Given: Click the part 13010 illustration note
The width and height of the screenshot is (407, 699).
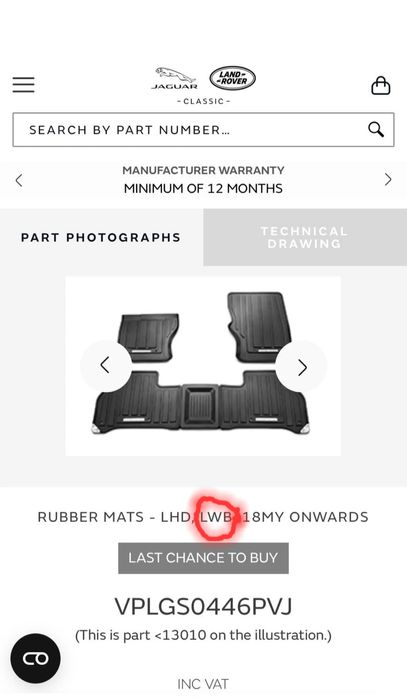Looking at the screenshot, I should pyautogui.click(x=203, y=635).
